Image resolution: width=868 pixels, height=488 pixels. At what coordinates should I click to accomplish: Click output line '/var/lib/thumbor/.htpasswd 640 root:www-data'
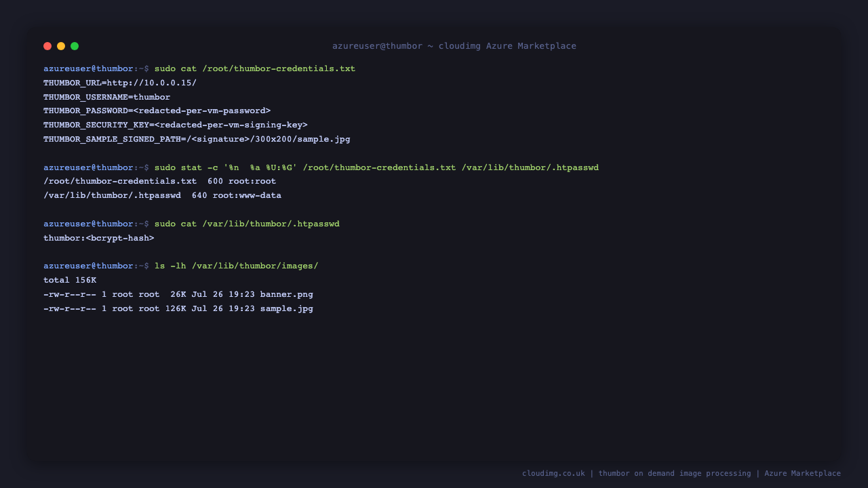(163, 196)
